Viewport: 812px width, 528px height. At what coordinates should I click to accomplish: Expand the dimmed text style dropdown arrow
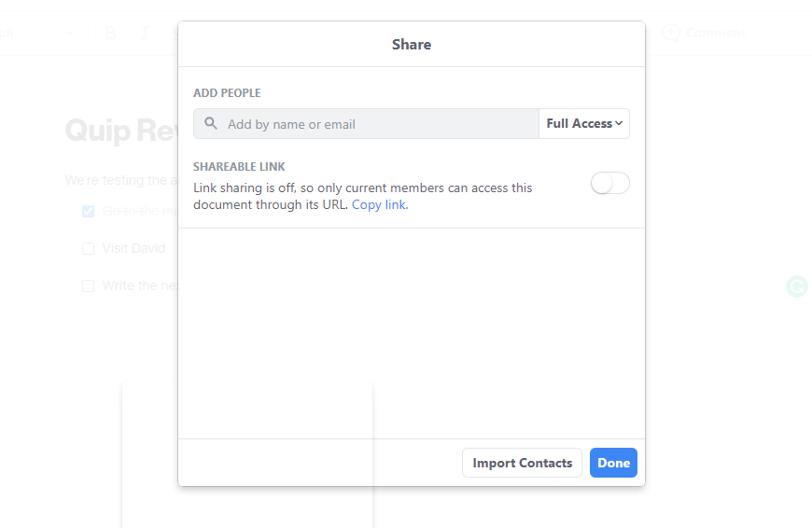pyautogui.click(x=71, y=33)
